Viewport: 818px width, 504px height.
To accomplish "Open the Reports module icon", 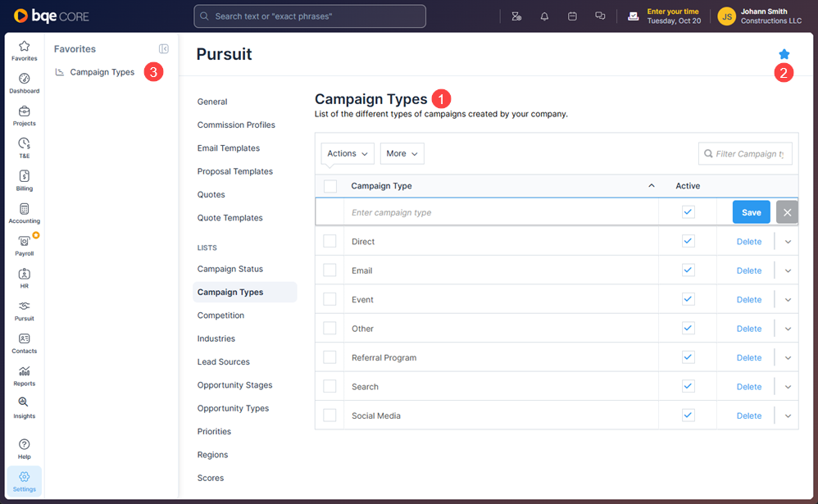I will coord(24,375).
